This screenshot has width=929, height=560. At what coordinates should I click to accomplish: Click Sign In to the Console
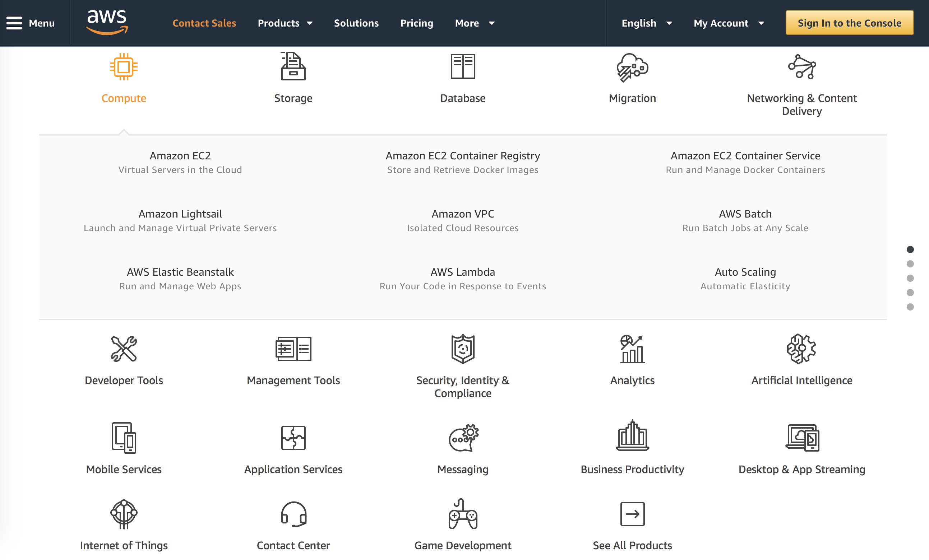tap(849, 23)
